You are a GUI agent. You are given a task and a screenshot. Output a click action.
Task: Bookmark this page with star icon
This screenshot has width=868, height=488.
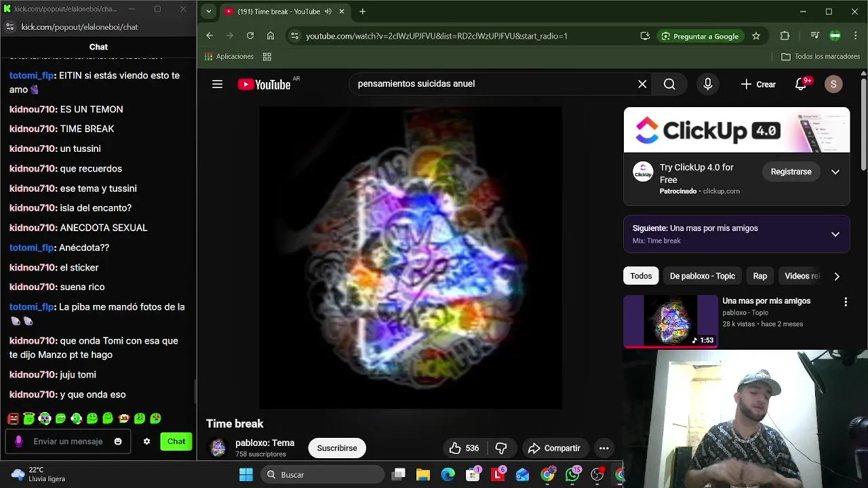pyautogui.click(x=756, y=36)
